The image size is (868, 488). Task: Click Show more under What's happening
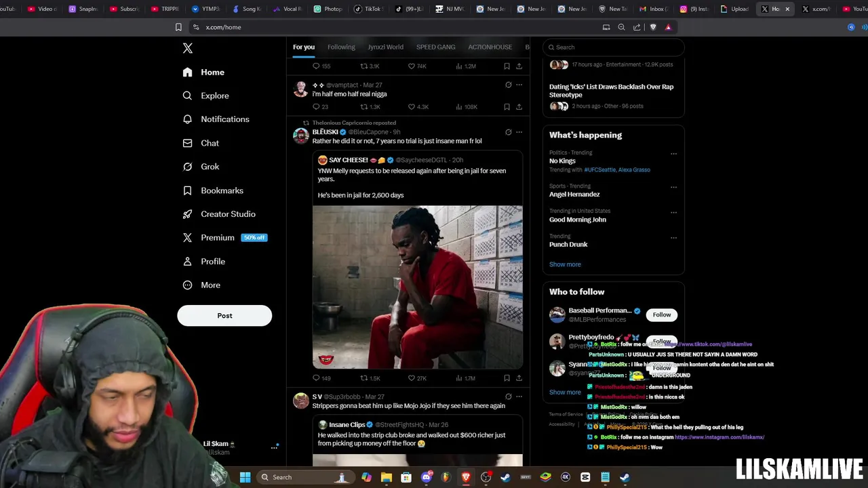[565, 264]
